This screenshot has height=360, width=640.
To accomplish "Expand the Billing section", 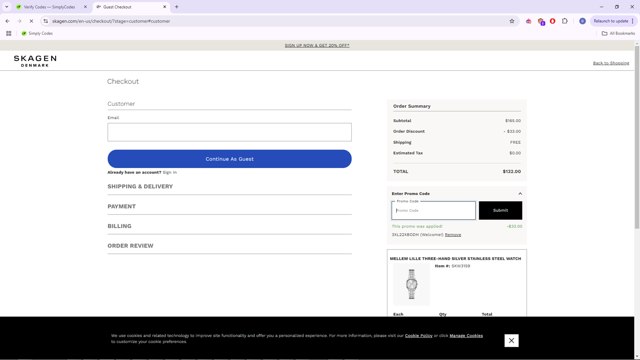I will coord(229,226).
